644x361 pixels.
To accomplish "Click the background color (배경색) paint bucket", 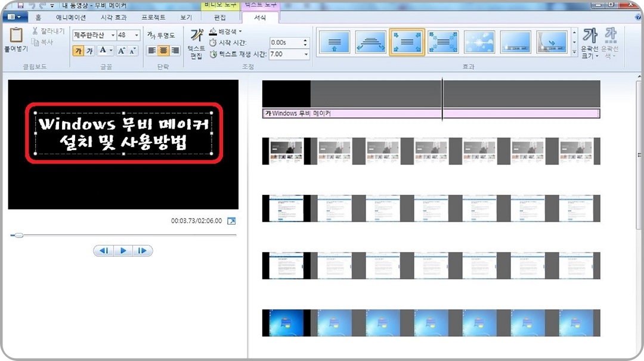I will (x=213, y=32).
